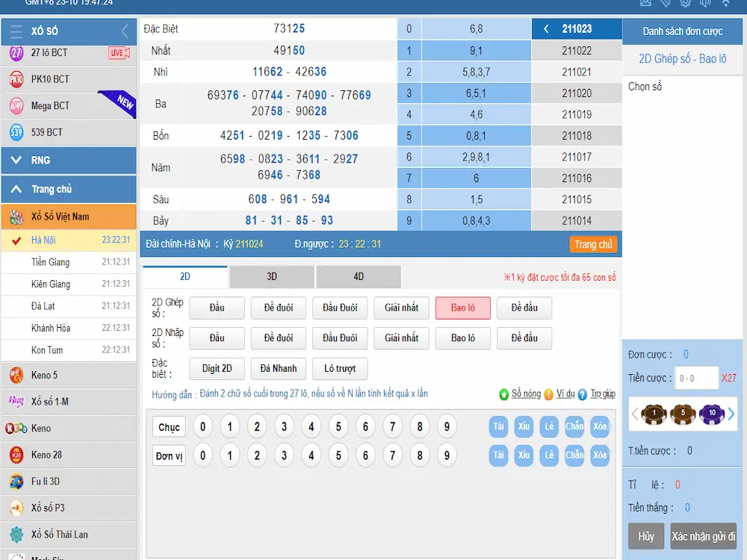Open Keno 5 game icon
Image resolution: width=747 pixels, height=560 pixels.
[x=16, y=376]
